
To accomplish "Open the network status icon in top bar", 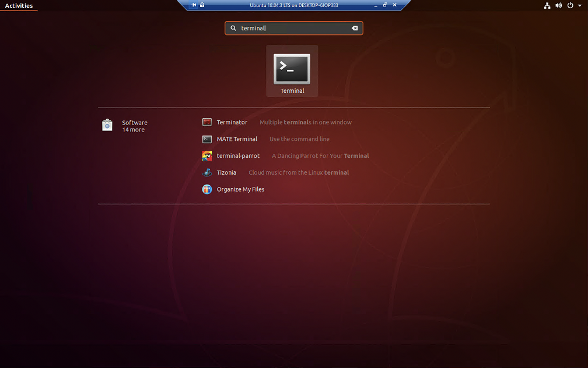I will (x=547, y=6).
